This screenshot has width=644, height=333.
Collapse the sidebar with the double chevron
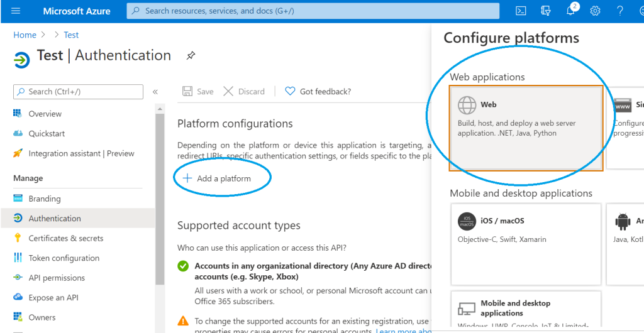point(155,92)
